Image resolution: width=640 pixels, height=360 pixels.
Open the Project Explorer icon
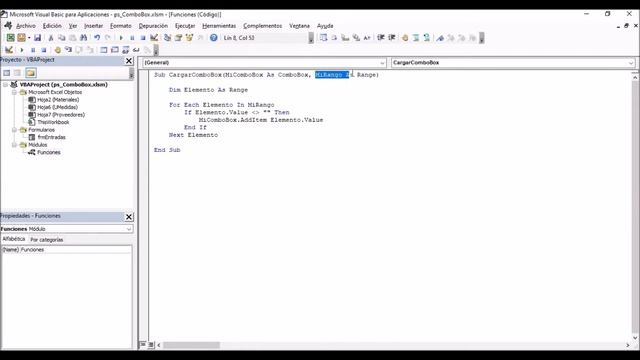pyautogui.click(x=167, y=38)
